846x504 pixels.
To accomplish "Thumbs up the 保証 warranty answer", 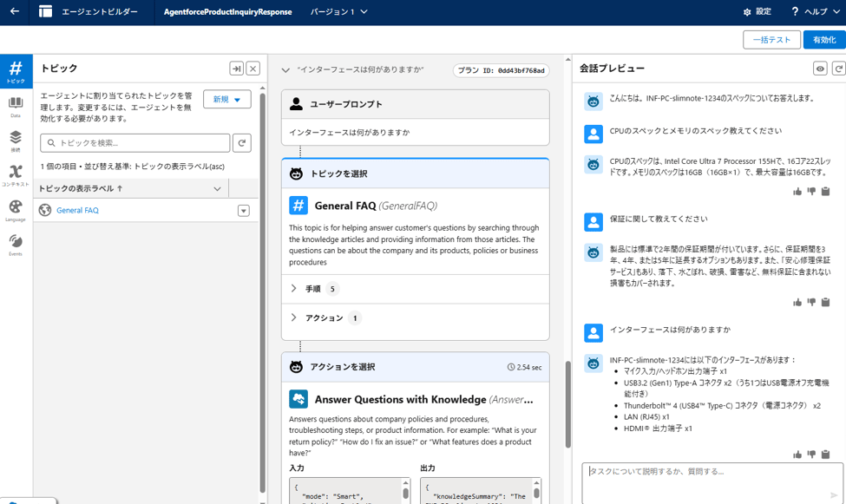I will 797,302.
